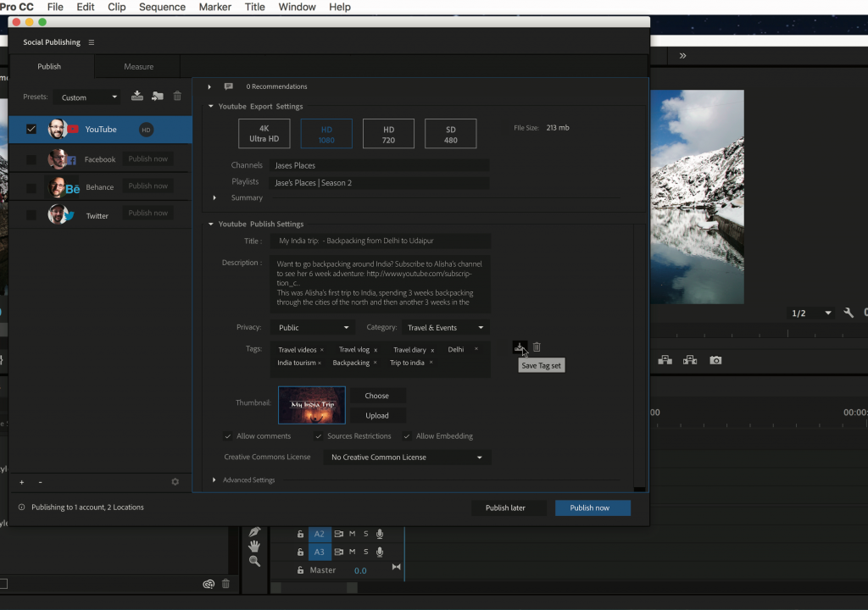Open the Category Travel & Events dropdown
This screenshot has height=610, width=868.
point(445,328)
